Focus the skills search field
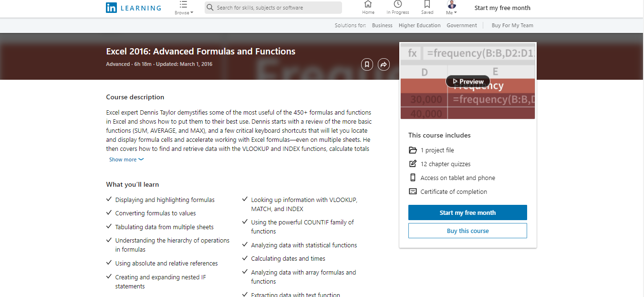Viewport: 644px width, 297px height. pos(273,8)
